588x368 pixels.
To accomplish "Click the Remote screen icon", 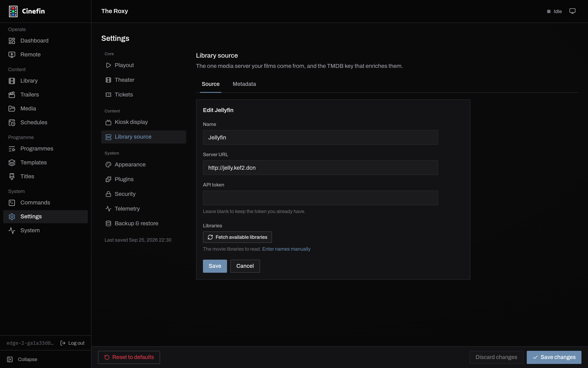I will click(12, 55).
